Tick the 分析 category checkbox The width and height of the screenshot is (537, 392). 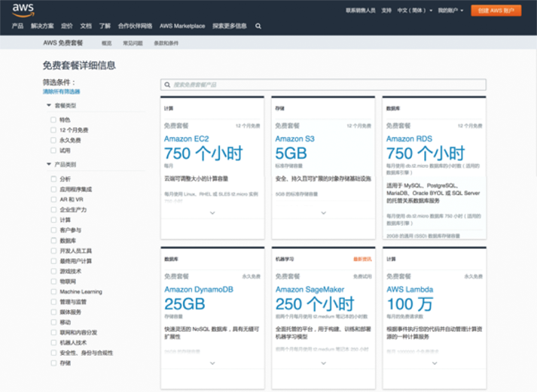(x=53, y=179)
